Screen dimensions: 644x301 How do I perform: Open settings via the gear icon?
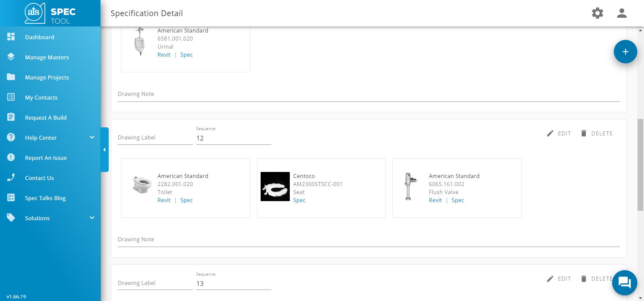pos(597,13)
